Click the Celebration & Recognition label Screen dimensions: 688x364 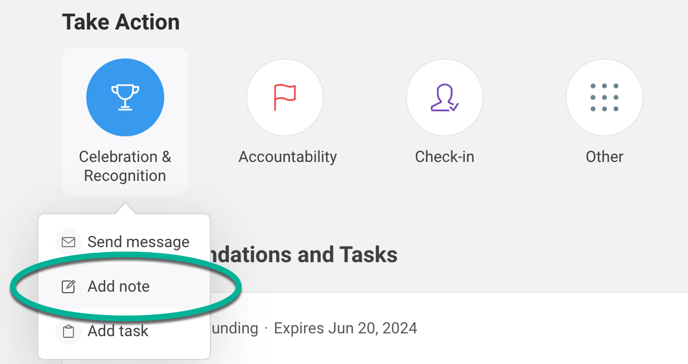coord(125,166)
